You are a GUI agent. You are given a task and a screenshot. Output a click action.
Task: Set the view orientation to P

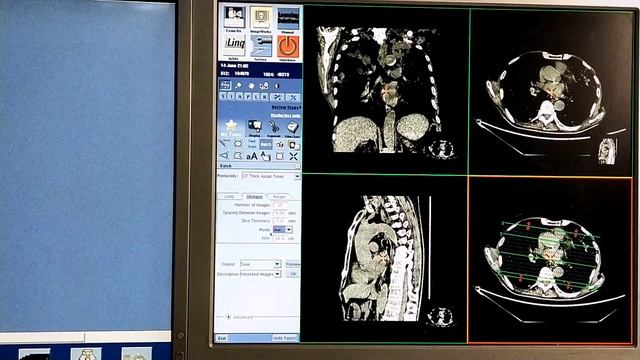click(x=248, y=97)
